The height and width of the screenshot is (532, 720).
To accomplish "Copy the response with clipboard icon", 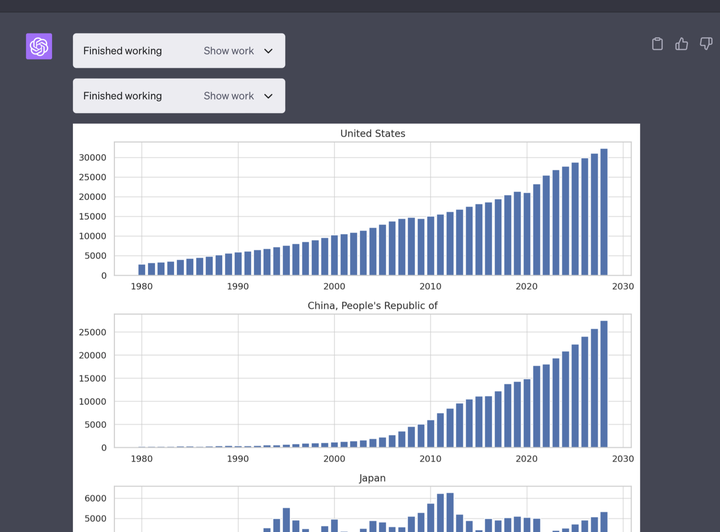I will (x=657, y=44).
